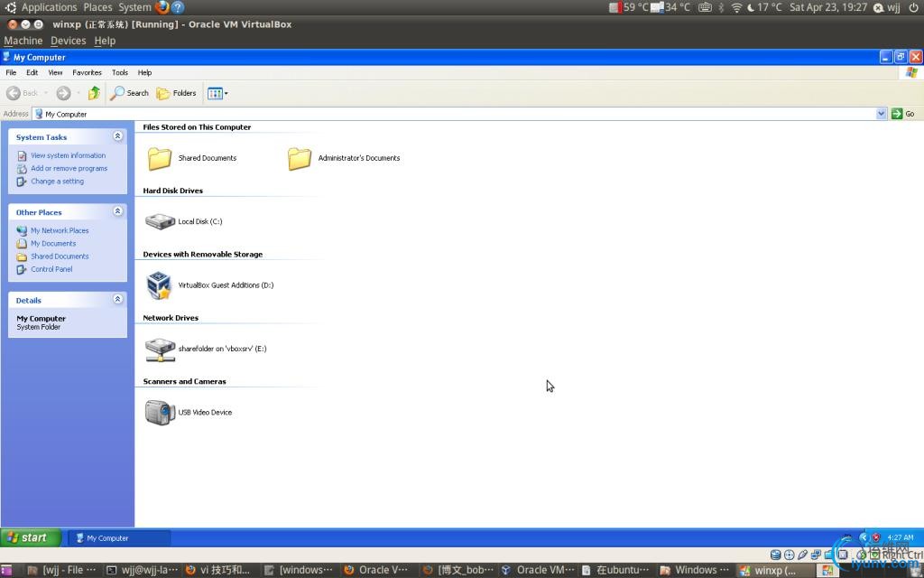
Task: Open the VirtualBox Machine menu
Action: coord(23,41)
